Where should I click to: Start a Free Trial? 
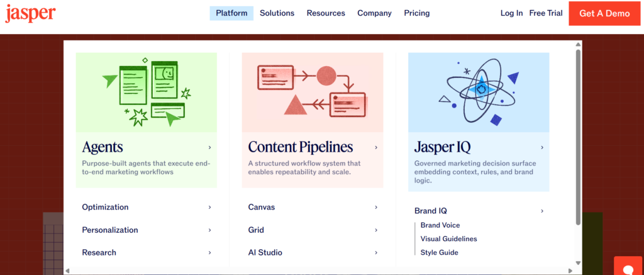(546, 13)
